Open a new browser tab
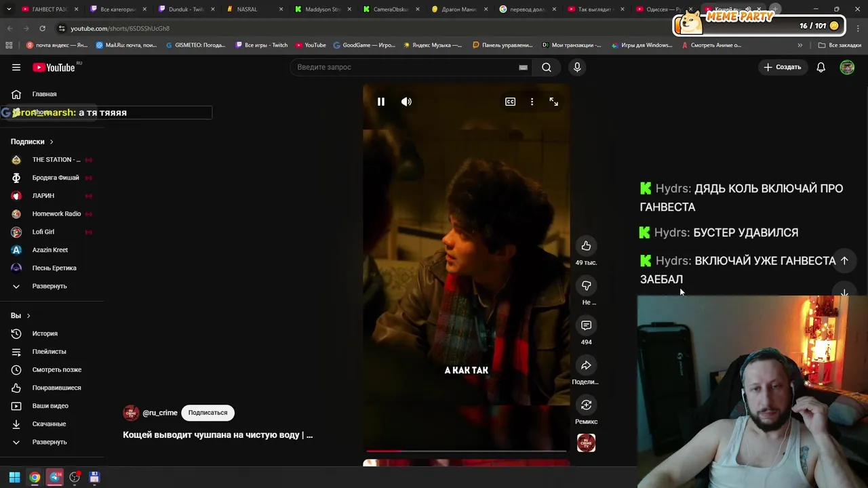868x488 pixels. click(775, 9)
